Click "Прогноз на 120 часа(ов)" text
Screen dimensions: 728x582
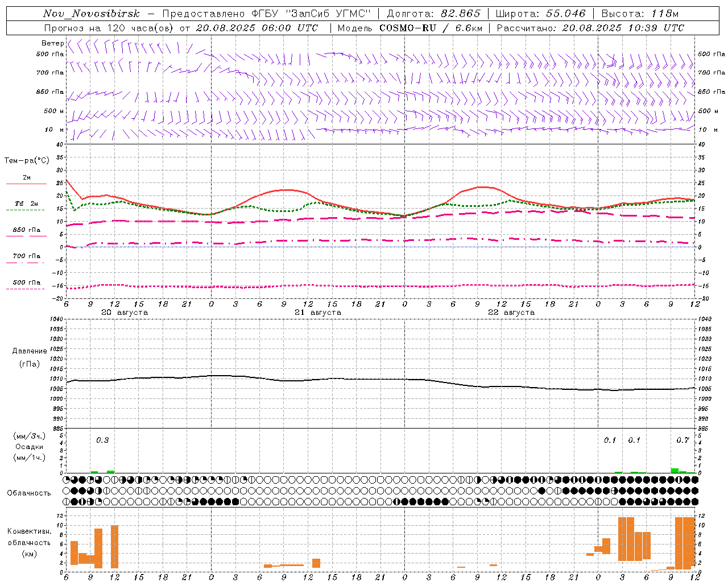tap(110, 28)
